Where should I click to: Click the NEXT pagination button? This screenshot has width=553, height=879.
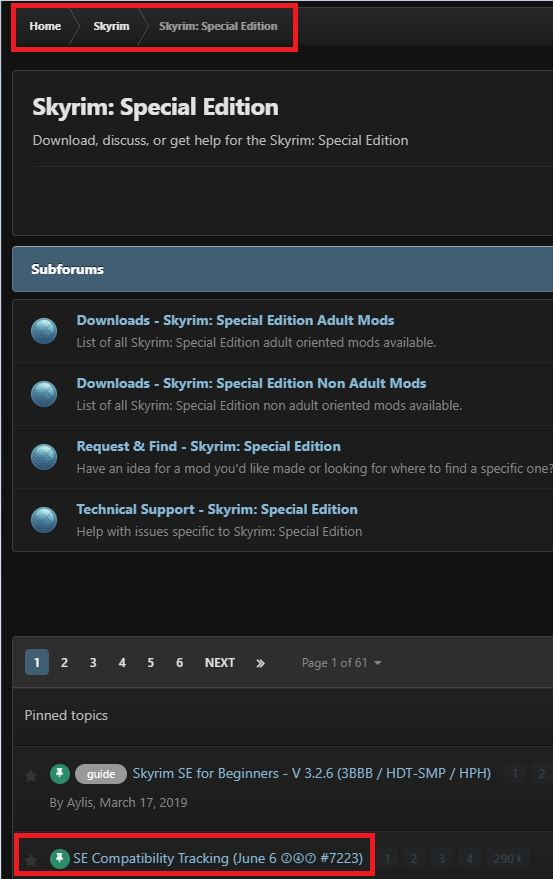point(219,663)
